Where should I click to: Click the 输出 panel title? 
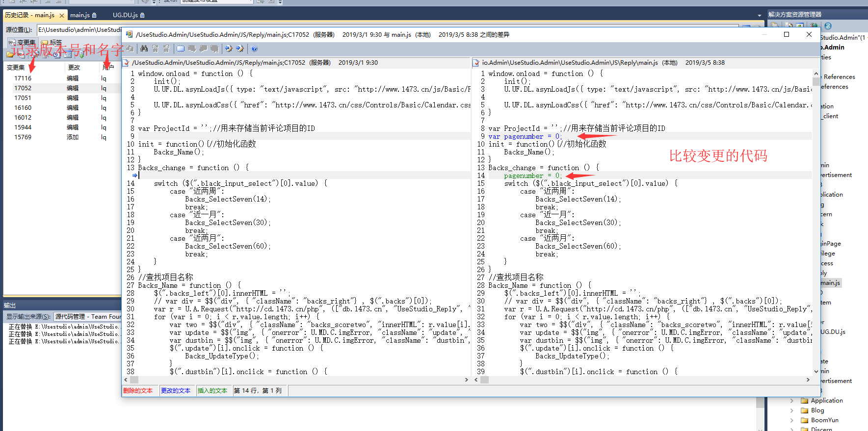[x=10, y=305]
